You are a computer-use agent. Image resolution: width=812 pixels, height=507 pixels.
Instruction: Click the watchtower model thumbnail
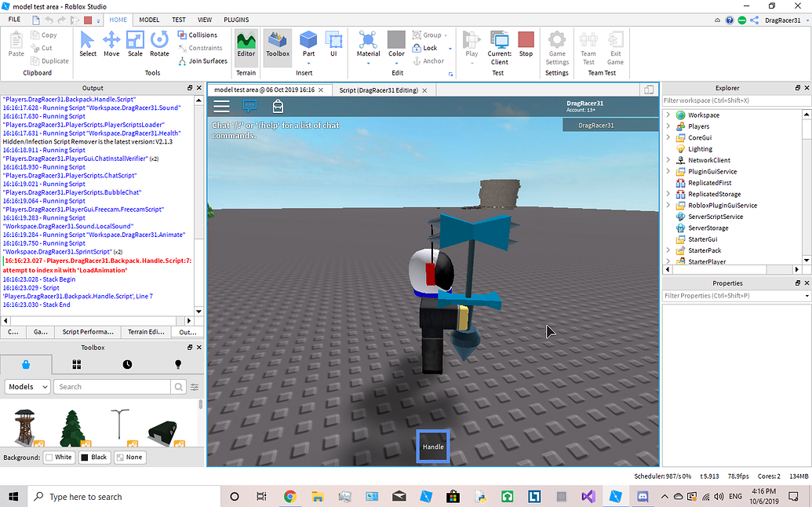click(x=27, y=427)
